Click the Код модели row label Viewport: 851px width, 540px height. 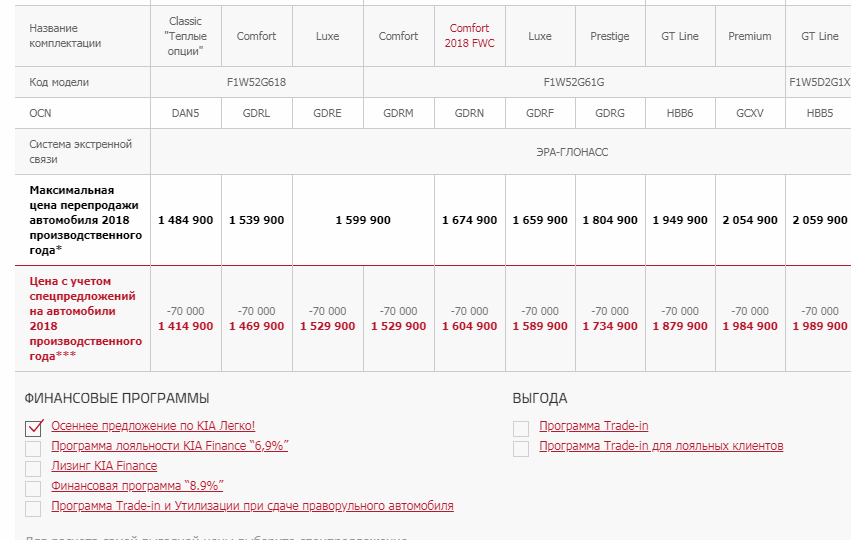tap(59, 82)
